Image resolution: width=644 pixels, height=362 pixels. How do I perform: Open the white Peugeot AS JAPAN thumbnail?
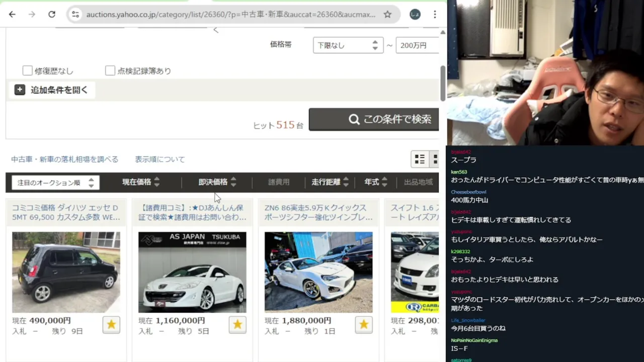pos(192,272)
